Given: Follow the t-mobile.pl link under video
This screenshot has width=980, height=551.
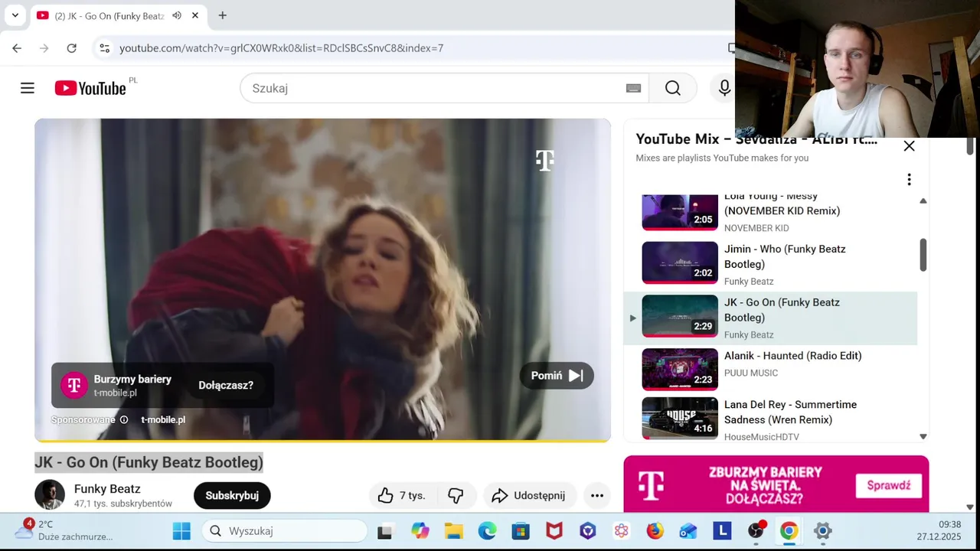Looking at the screenshot, I should coord(163,419).
